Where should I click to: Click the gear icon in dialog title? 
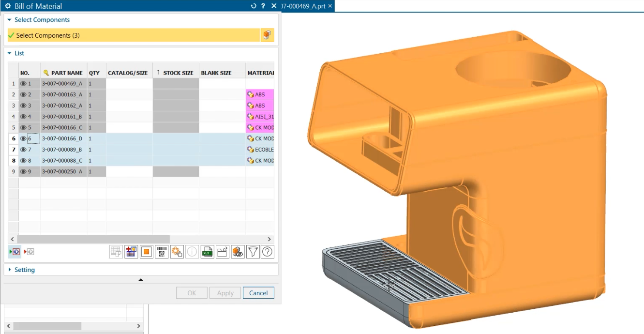8,6
